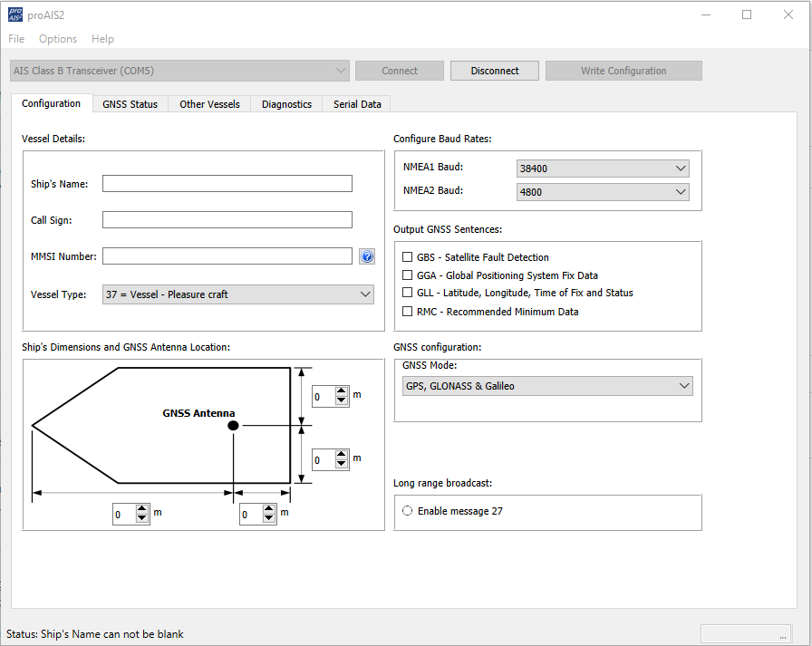812x646 pixels.
Task: Click the Ship's Name input field
Action: 227,184
